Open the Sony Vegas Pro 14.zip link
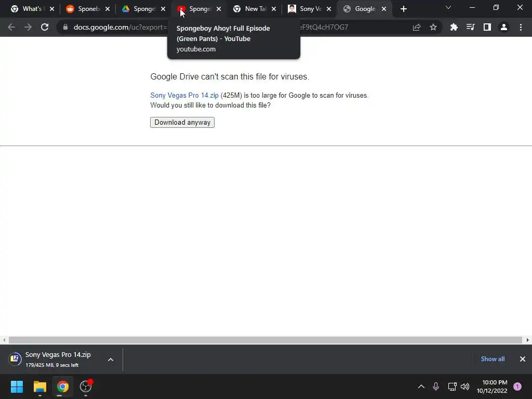 click(x=184, y=96)
